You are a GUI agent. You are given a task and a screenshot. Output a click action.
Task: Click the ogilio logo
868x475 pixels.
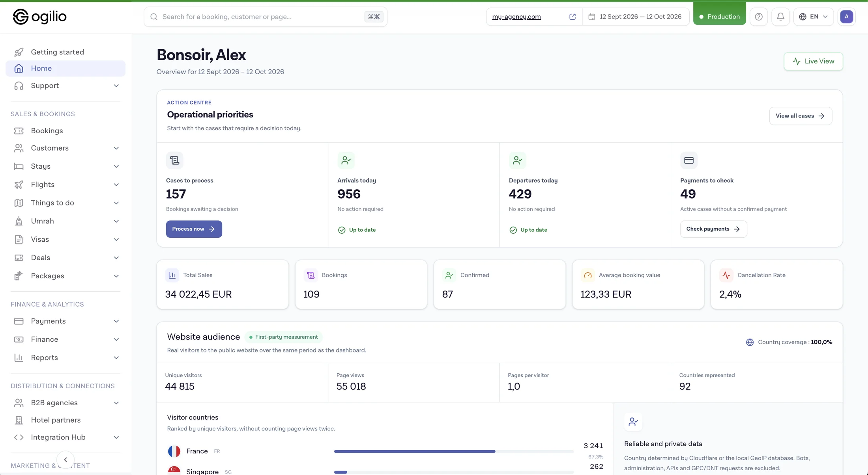pos(39,17)
